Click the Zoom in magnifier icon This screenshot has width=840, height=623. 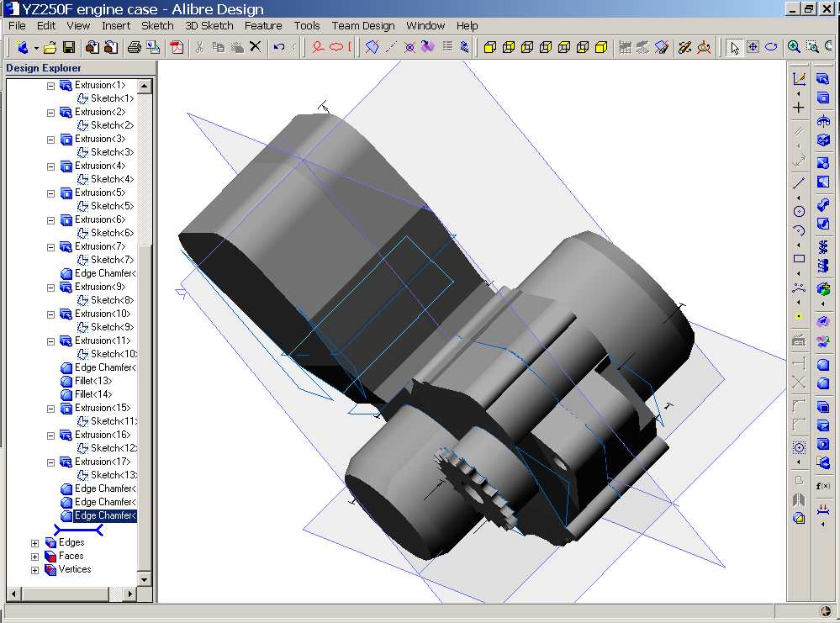click(x=794, y=47)
